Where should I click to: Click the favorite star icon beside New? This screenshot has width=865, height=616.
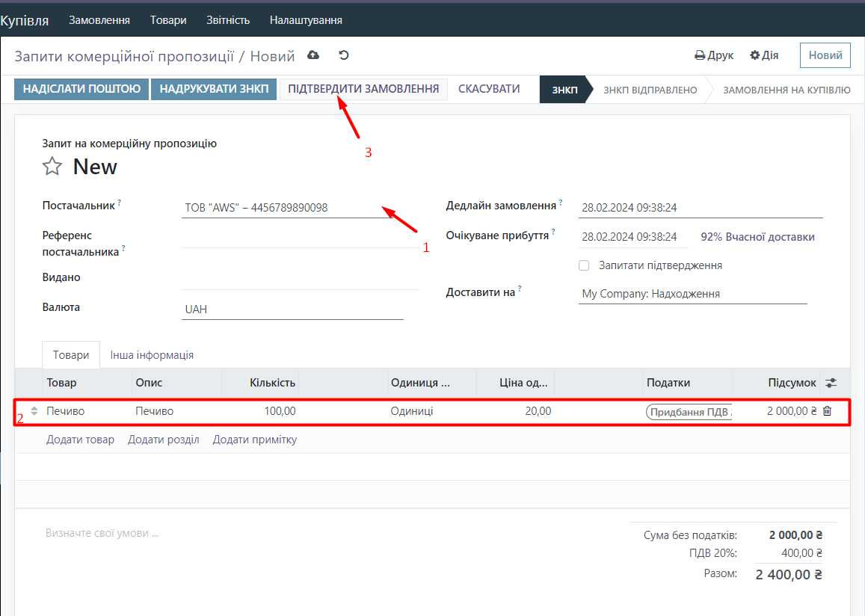click(52, 167)
